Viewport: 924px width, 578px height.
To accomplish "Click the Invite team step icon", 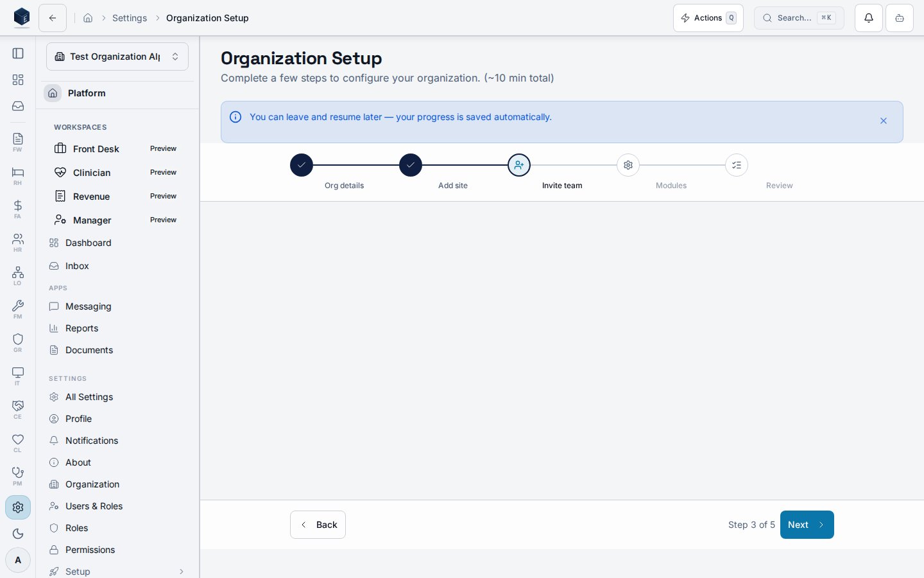I will pyautogui.click(x=519, y=165).
